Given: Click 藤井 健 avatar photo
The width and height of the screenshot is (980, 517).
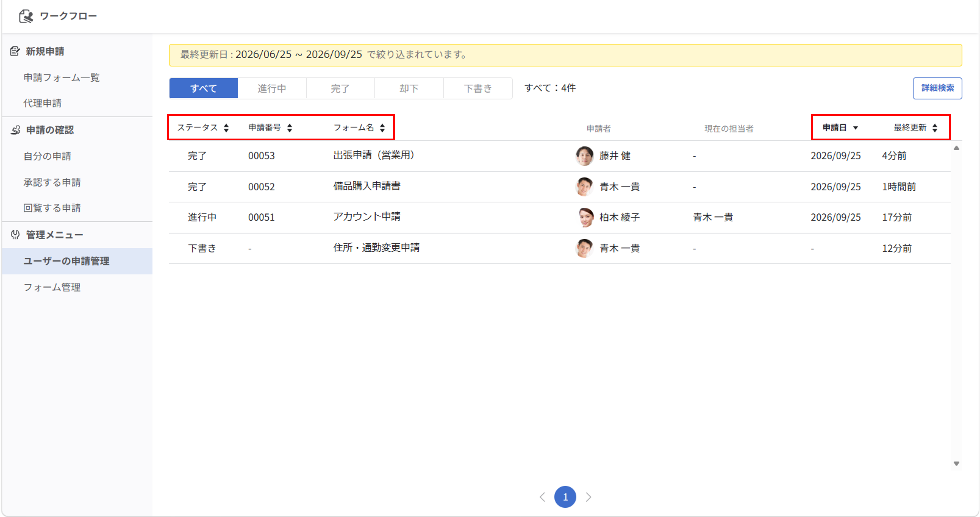Looking at the screenshot, I should point(584,156).
